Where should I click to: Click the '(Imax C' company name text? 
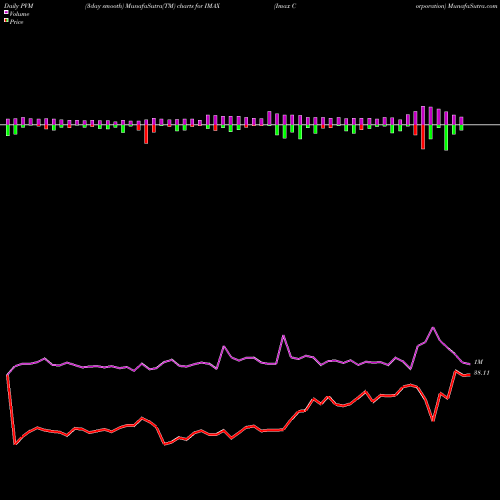point(285,6)
